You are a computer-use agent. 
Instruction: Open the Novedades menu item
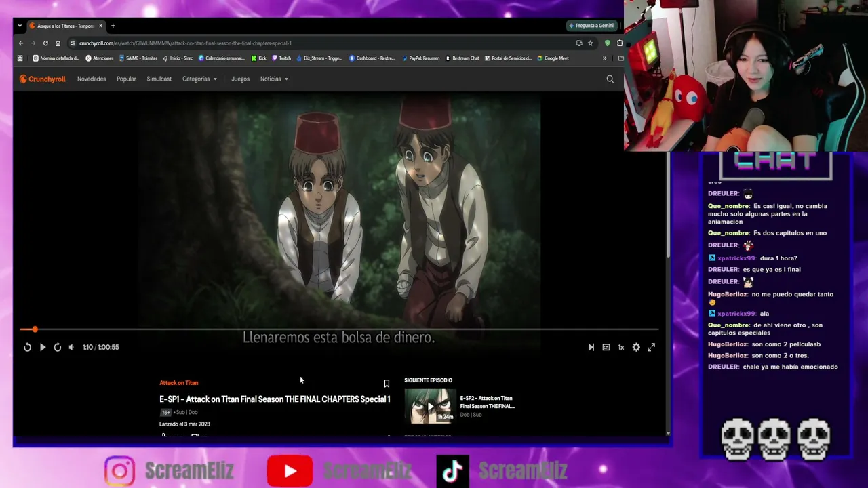pos(92,79)
